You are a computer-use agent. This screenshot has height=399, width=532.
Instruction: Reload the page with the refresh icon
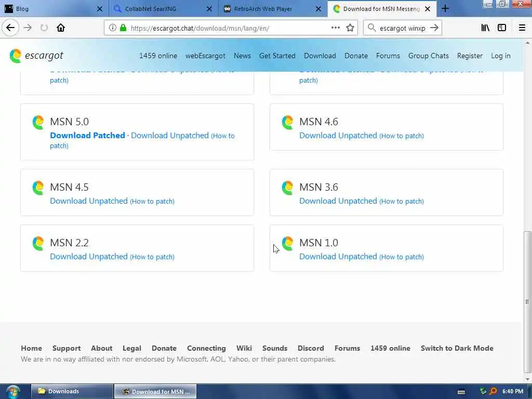tap(44, 28)
